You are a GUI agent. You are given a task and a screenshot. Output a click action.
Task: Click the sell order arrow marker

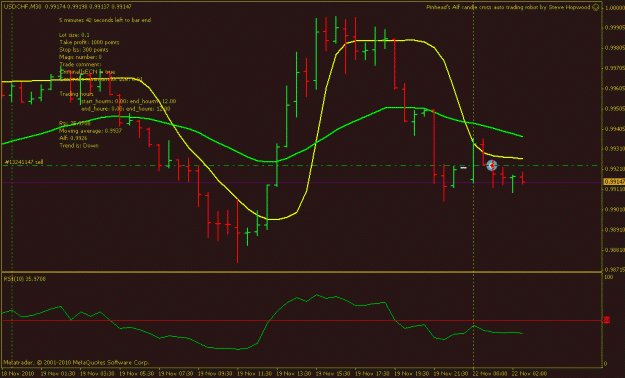pos(492,165)
